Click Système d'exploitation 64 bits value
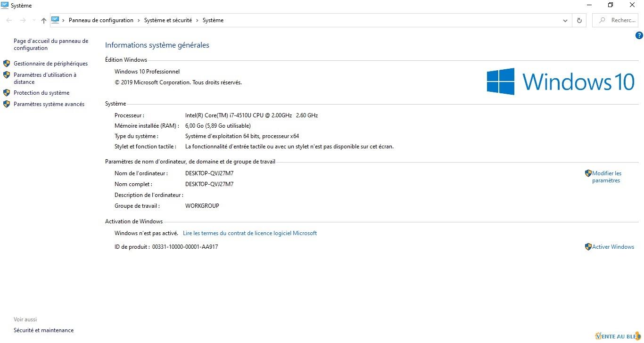Screen dimensions: 644x343 coord(242,136)
